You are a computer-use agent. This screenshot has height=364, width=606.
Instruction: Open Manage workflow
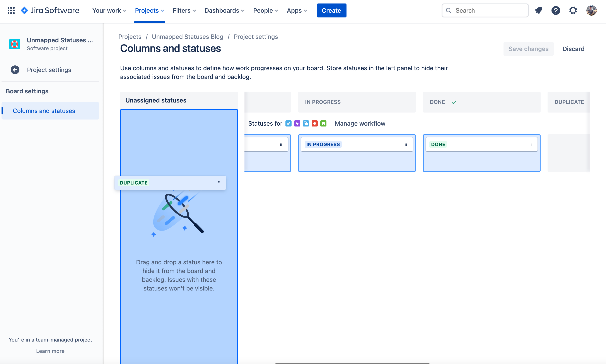(360, 123)
